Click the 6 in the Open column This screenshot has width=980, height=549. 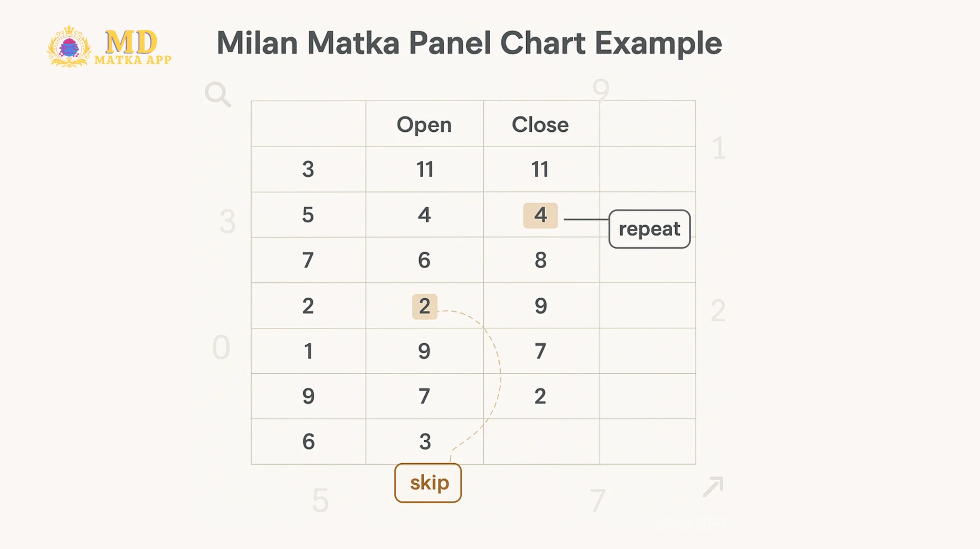click(x=424, y=260)
